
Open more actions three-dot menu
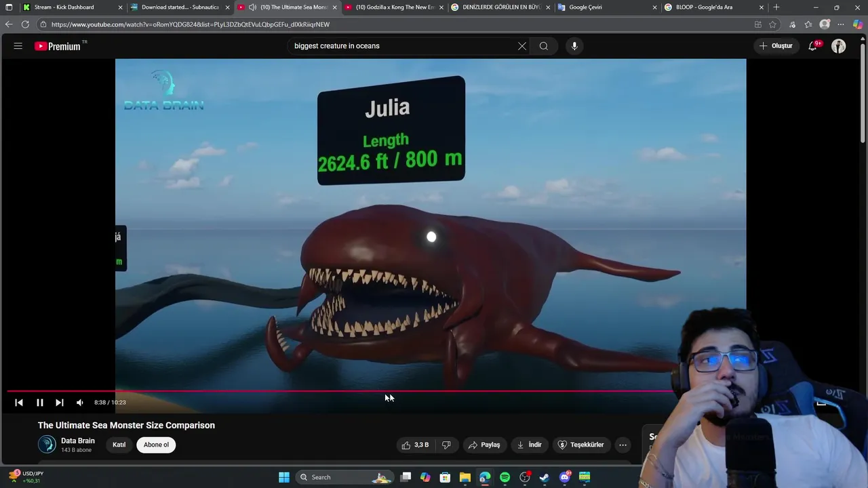623,445
